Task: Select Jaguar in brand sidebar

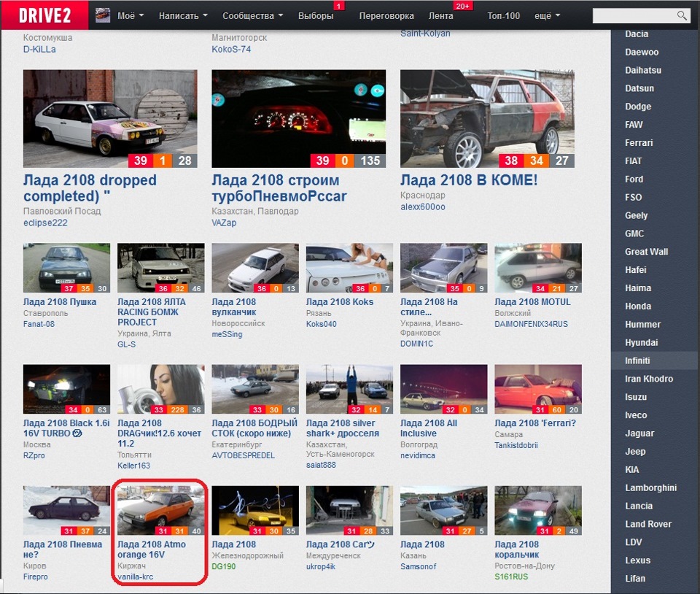Action: click(639, 433)
